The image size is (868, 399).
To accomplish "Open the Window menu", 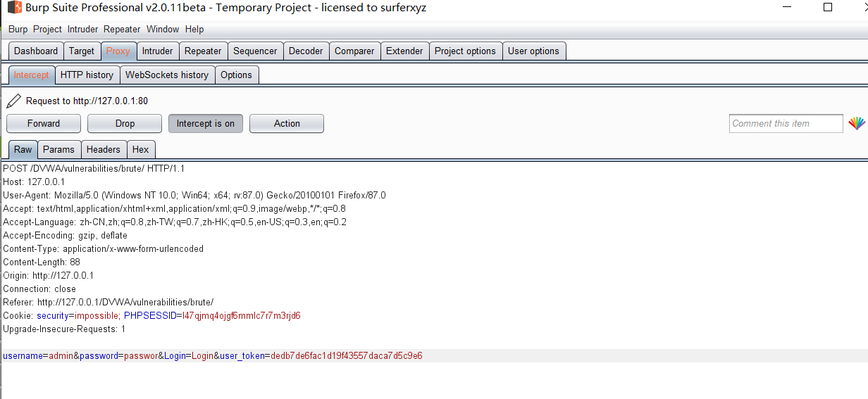I will pos(163,29).
